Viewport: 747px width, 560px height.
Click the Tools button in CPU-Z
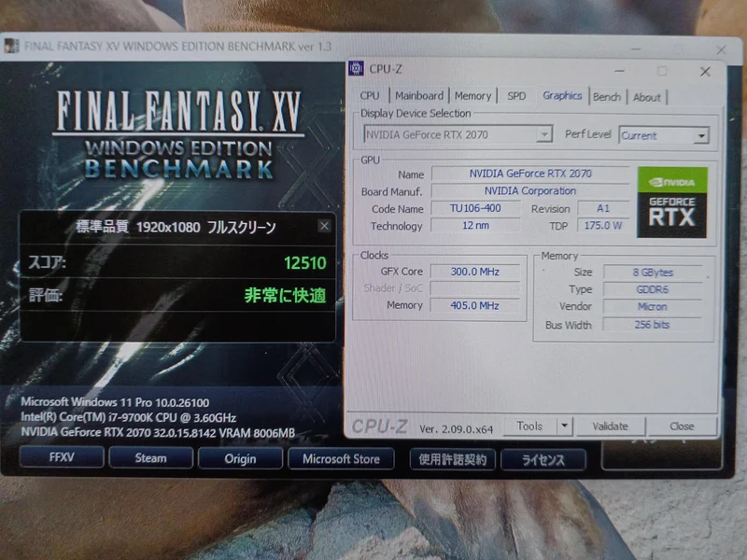[x=529, y=426]
